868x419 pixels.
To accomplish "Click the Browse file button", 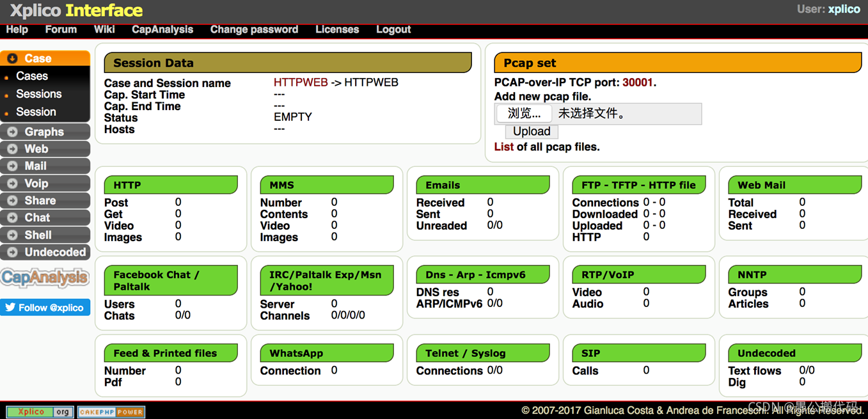I will tap(524, 113).
